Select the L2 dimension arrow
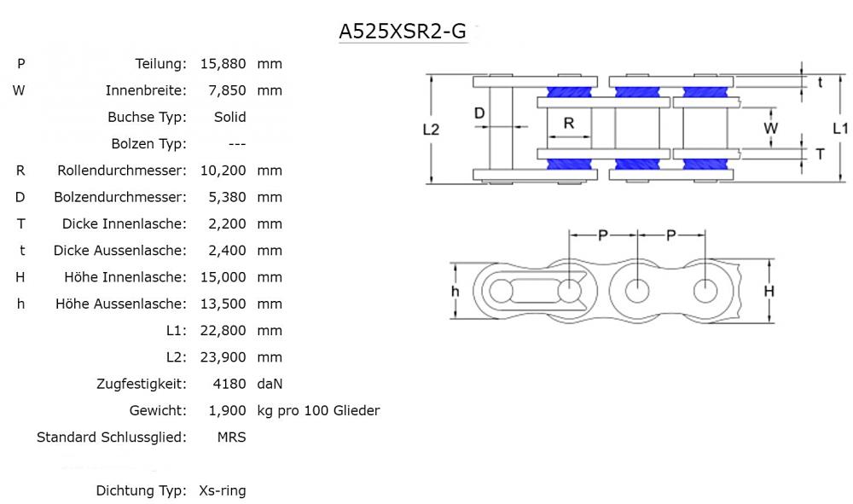The height and width of the screenshot is (504, 853). pos(432,128)
